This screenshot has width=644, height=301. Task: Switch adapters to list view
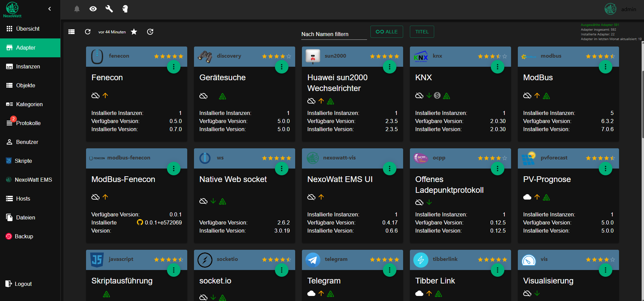click(x=72, y=32)
